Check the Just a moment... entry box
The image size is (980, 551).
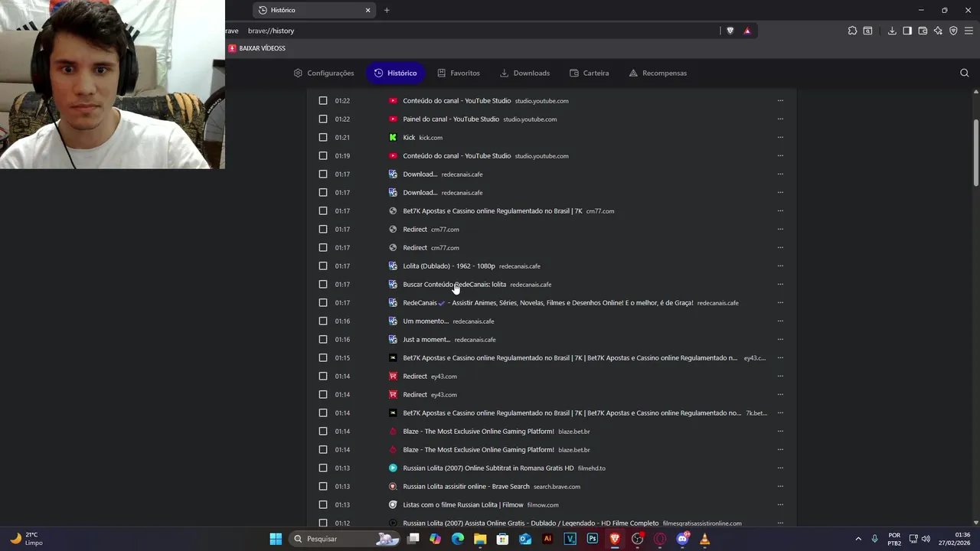click(x=323, y=340)
